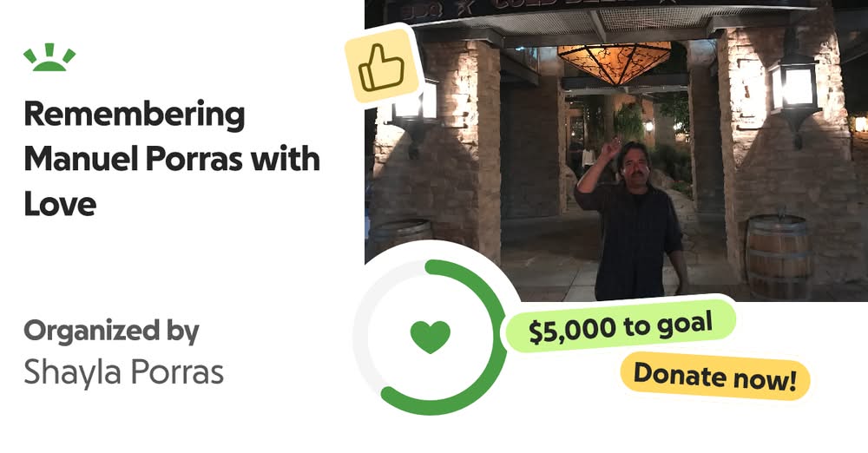
Task: Click the Donate now! button
Action: tap(715, 377)
